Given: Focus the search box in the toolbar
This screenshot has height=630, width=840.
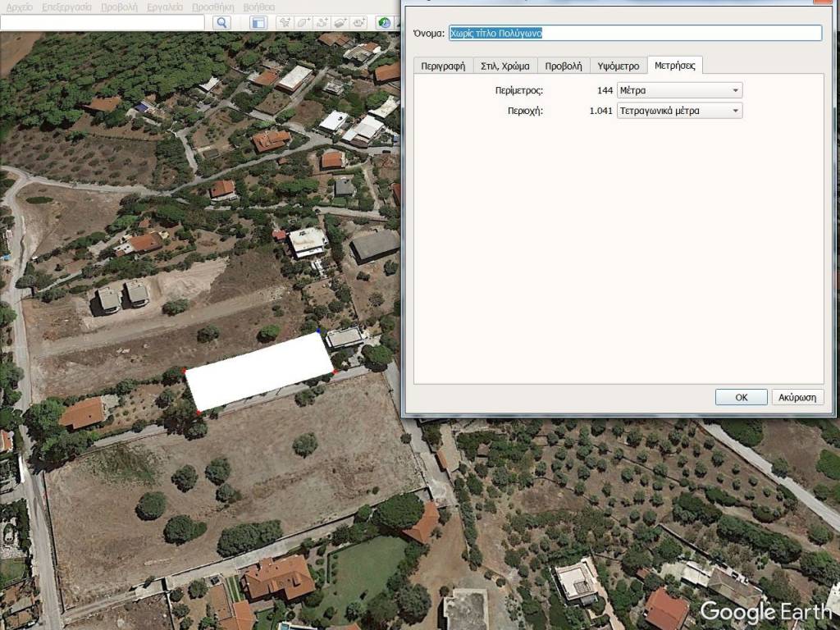Looking at the screenshot, I should click(102, 23).
